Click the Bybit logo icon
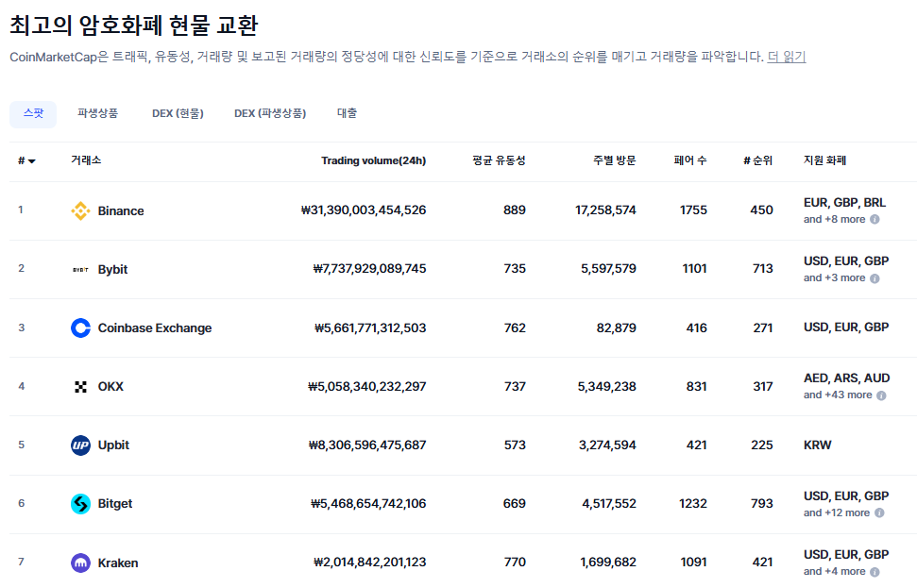This screenshot has height=588, width=917. tap(80, 269)
